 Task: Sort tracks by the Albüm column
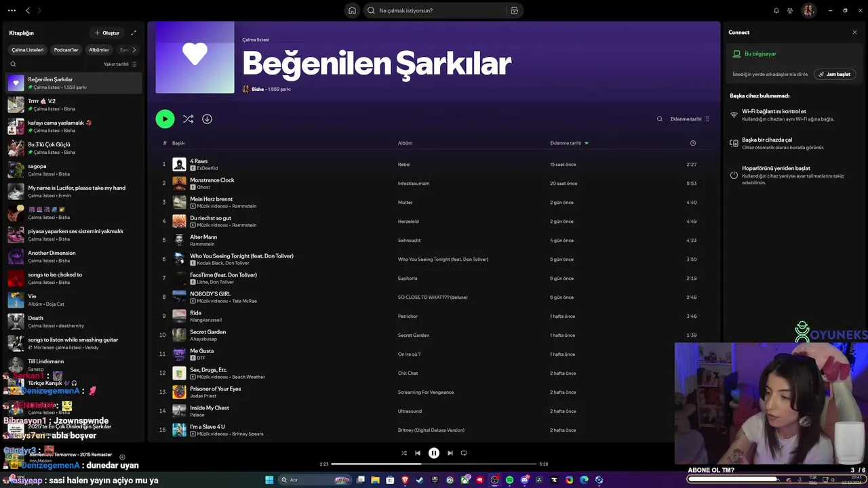(x=405, y=143)
